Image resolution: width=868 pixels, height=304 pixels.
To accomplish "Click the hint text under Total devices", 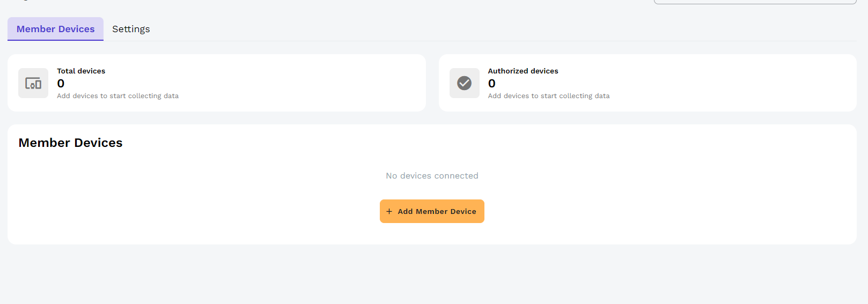I will 117,96.
